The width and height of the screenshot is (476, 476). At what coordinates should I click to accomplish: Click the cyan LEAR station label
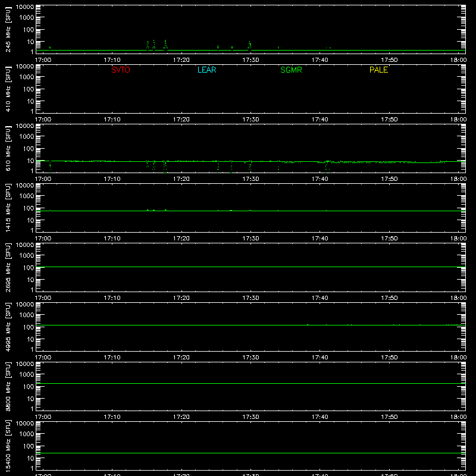pos(206,70)
